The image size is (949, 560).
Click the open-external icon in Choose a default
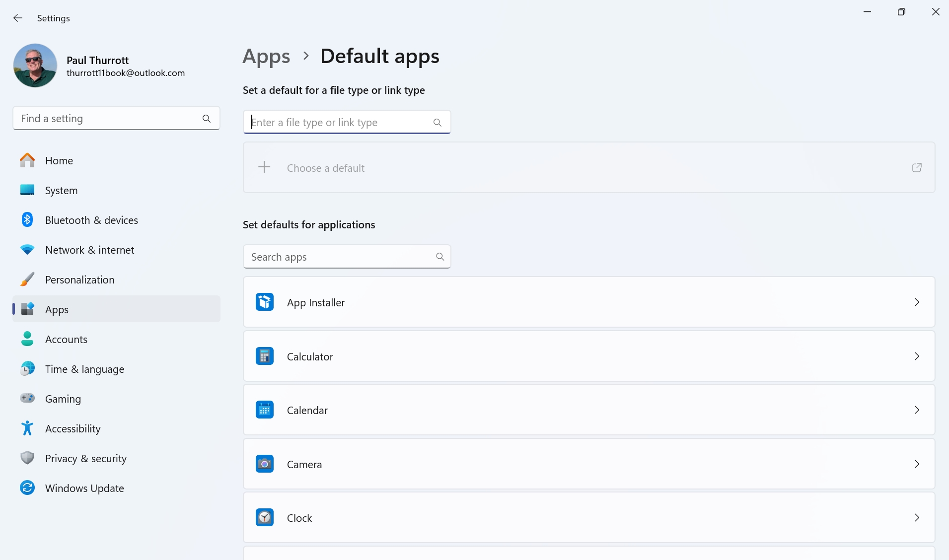917,168
